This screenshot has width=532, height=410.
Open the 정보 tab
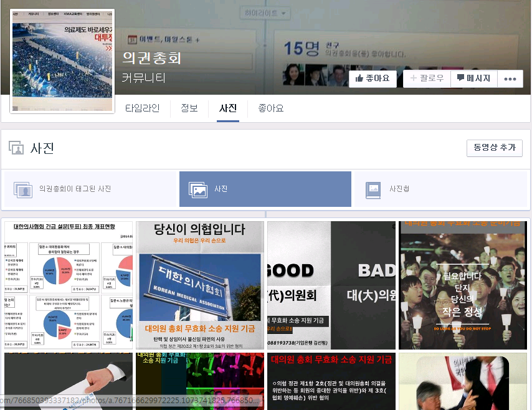189,108
